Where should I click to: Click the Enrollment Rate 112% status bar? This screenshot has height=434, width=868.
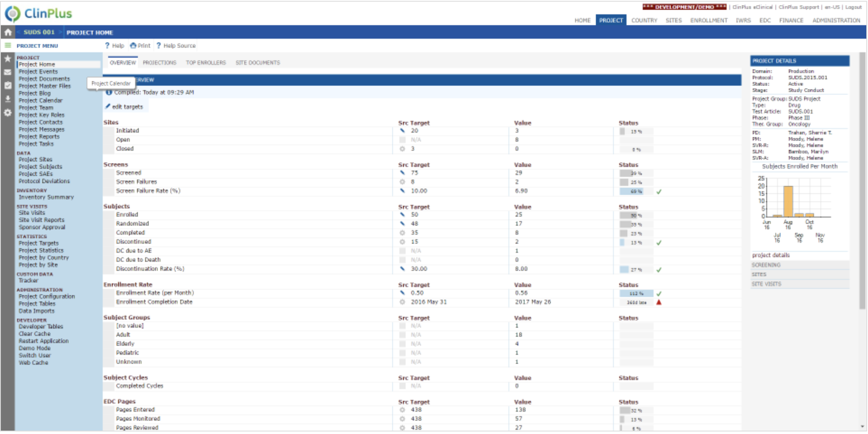click(636, 294)
